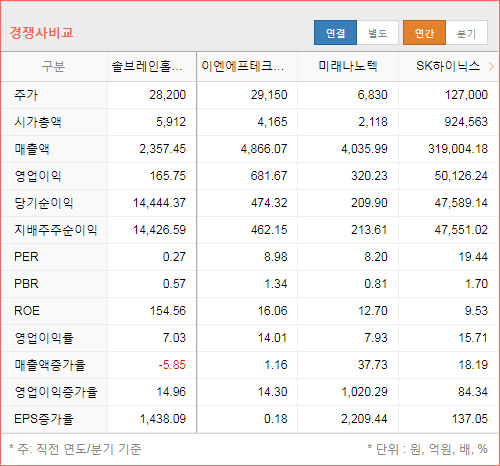
Task: Select the 시가총액 row label
Action: pyautogui.click(x=38, y=122)
